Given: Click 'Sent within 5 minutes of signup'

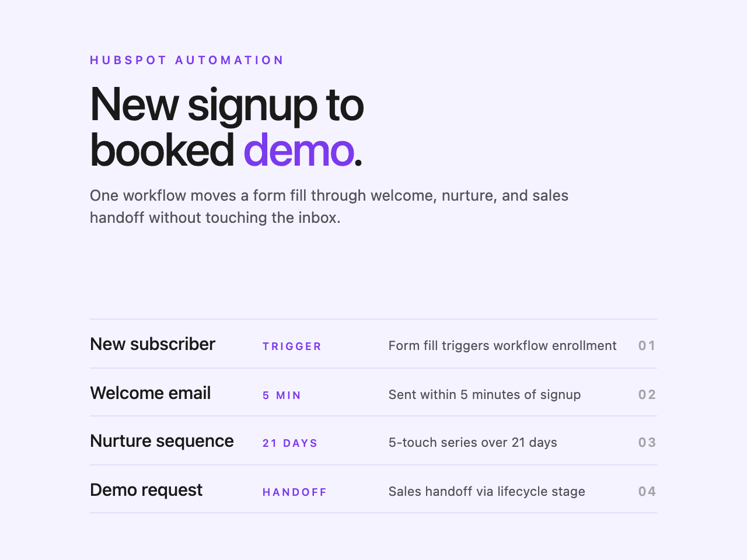Looking at the screenshot, I should [x=484, y=395].
